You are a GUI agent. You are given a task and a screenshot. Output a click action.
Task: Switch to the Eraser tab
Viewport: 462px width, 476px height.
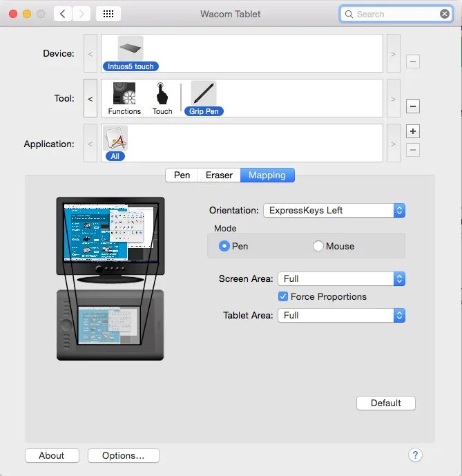point(219,175)
